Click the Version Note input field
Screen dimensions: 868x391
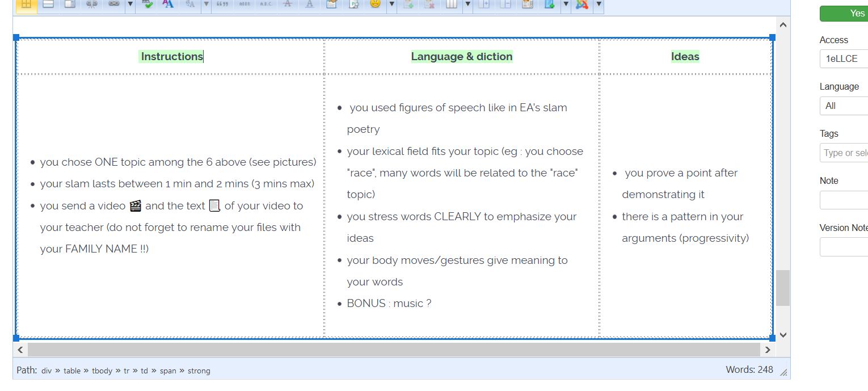click(x=844, y=247)
